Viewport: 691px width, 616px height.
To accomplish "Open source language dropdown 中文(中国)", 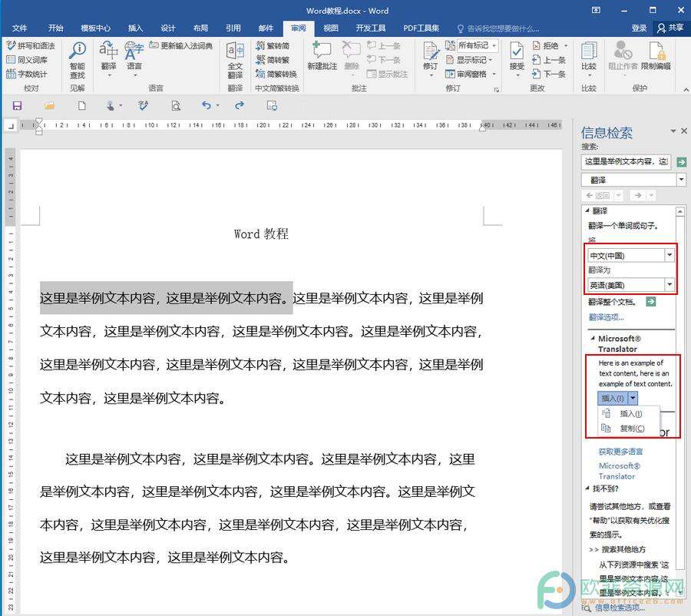I will 670,255.
